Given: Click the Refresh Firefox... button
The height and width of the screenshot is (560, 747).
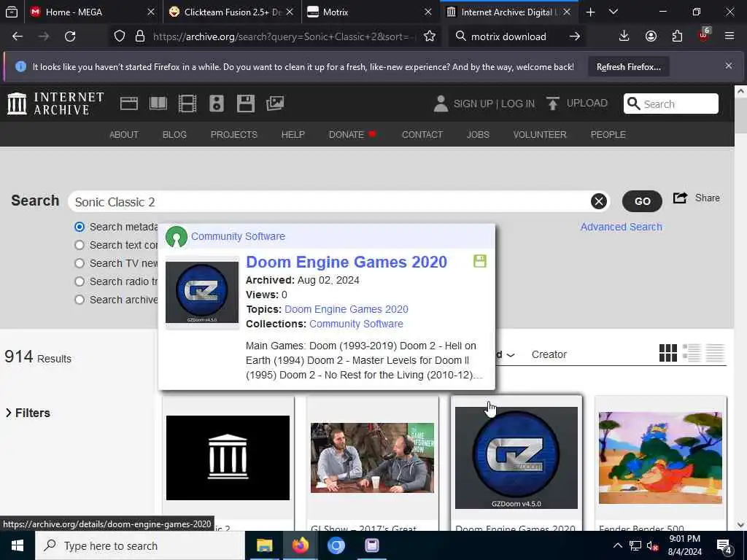Looking at the screenshot, I should tap(628, 67).
